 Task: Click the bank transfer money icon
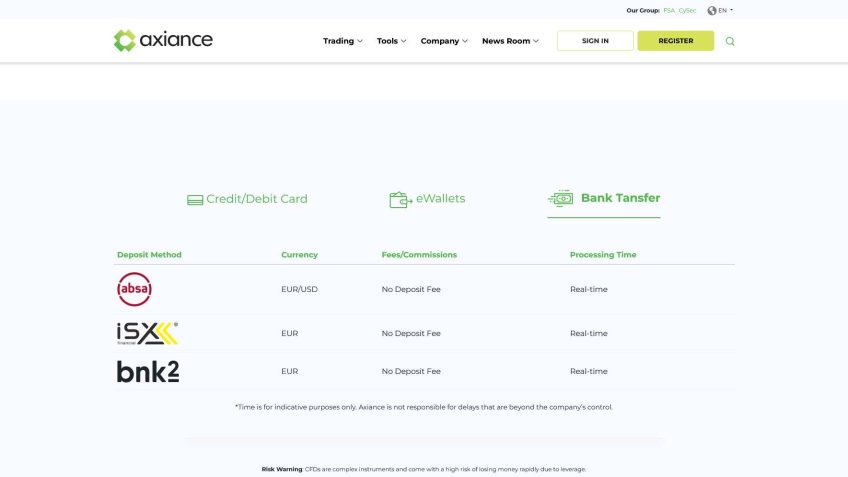coord(561,198)
